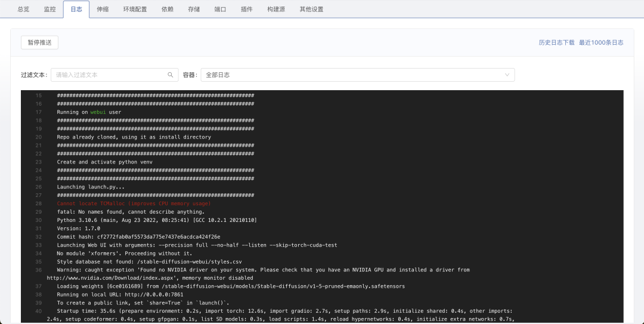Select the 日志 tab
Viewport: 644px width, 324px height.
(76, 10)
